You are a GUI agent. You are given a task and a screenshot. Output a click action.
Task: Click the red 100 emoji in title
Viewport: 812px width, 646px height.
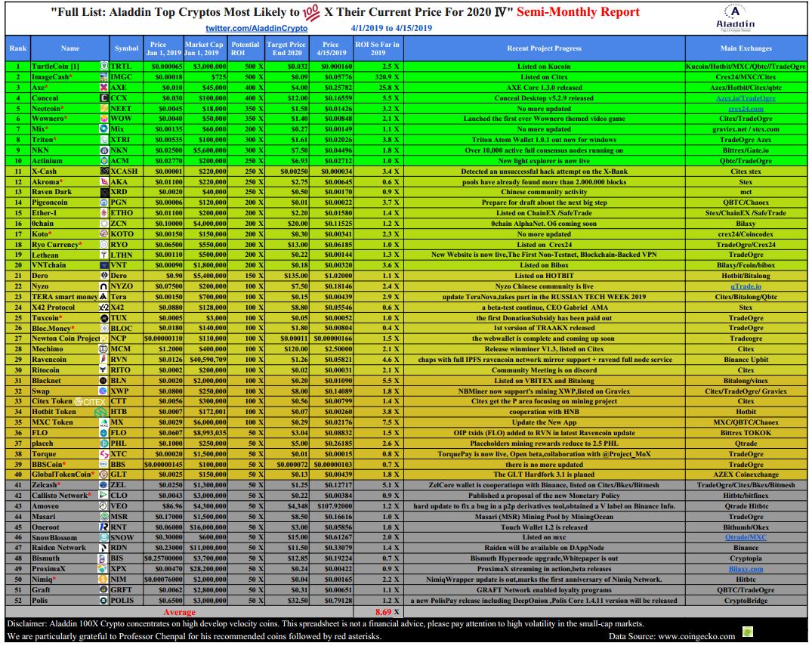click(x=311, y=13)
